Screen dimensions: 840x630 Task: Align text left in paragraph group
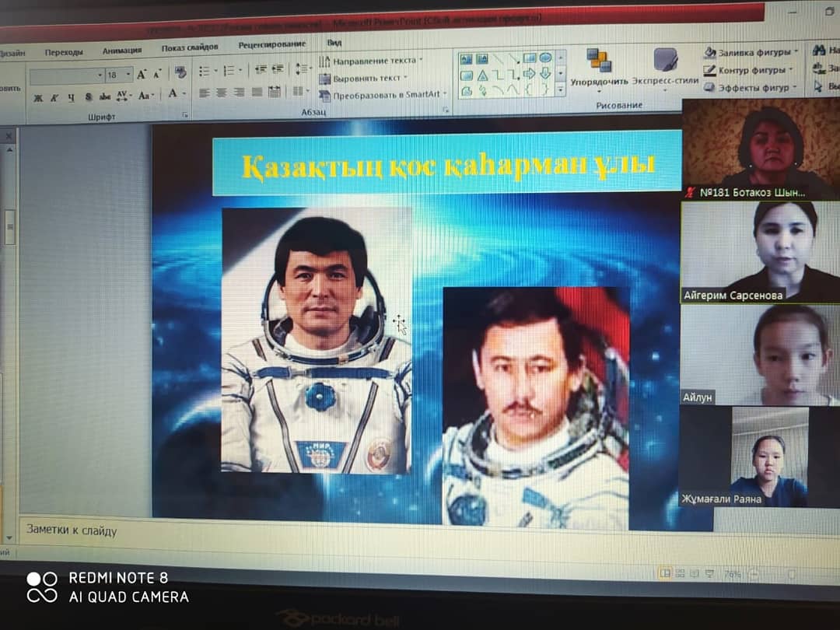point(204,93)
